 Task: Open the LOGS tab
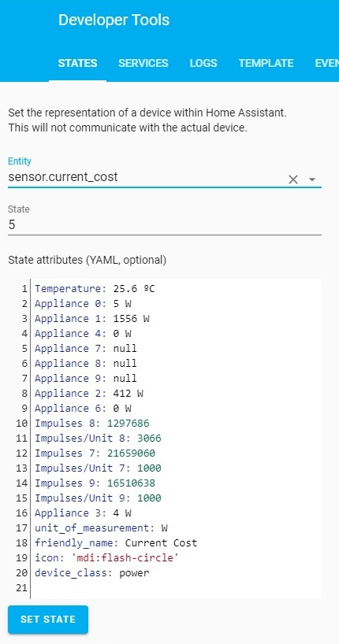tap(203, 63)
